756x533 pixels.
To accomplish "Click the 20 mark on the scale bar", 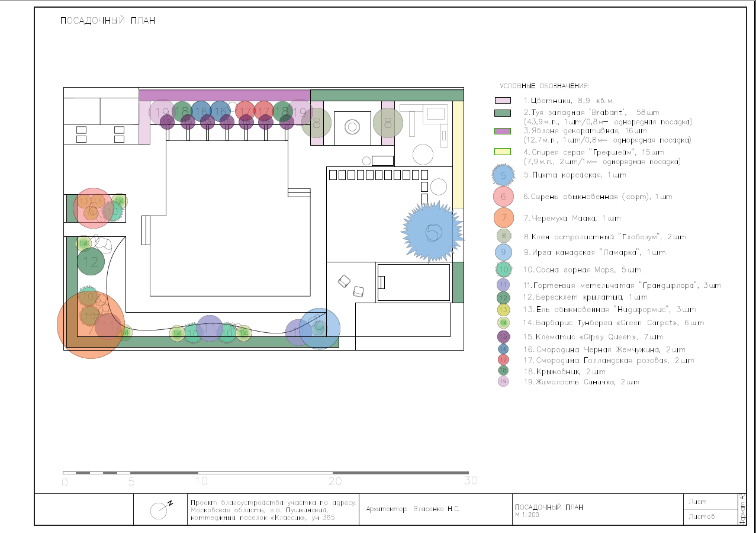I will coord(336,481).
